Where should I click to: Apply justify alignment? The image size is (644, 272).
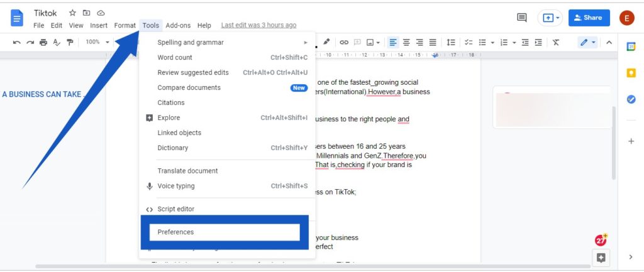433,42
